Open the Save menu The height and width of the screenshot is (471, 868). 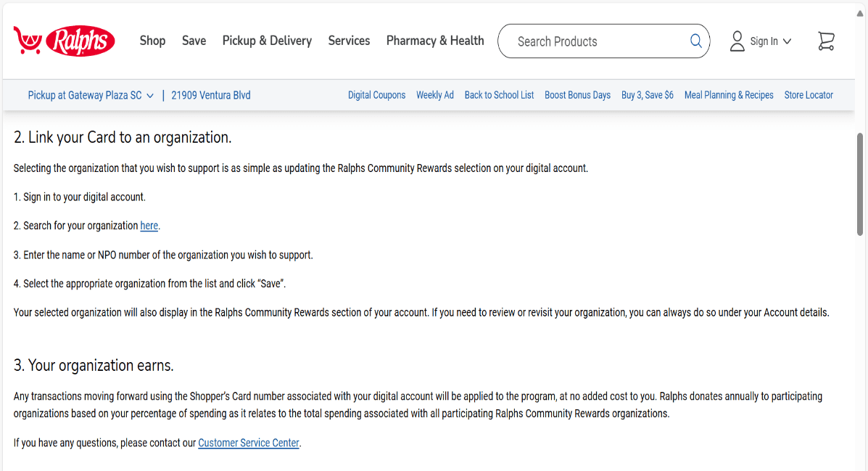coord(194,41)
